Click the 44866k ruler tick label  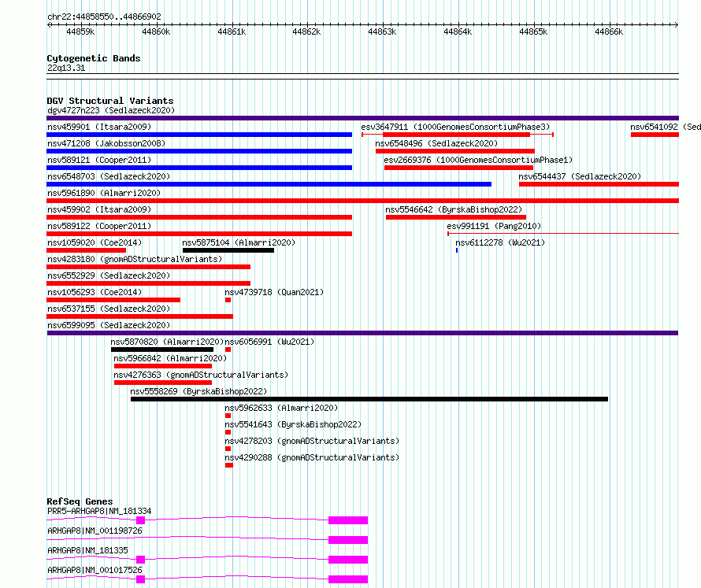point(609,31)
